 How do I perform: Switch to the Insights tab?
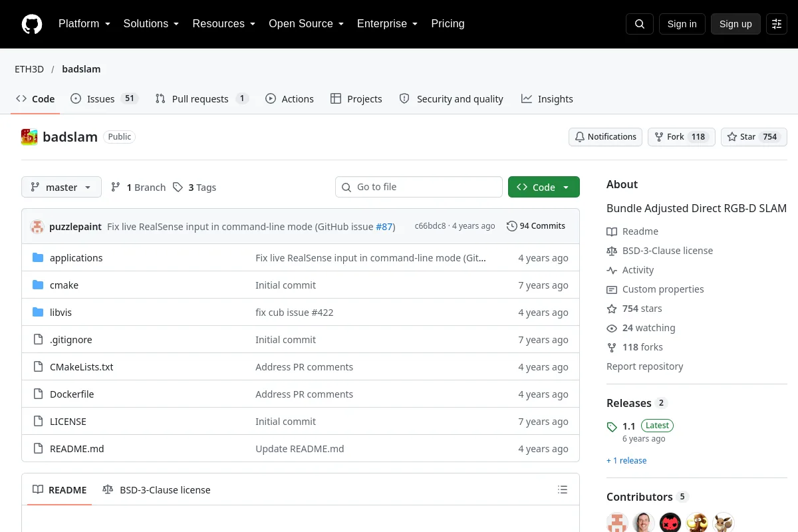pos(547,99)
